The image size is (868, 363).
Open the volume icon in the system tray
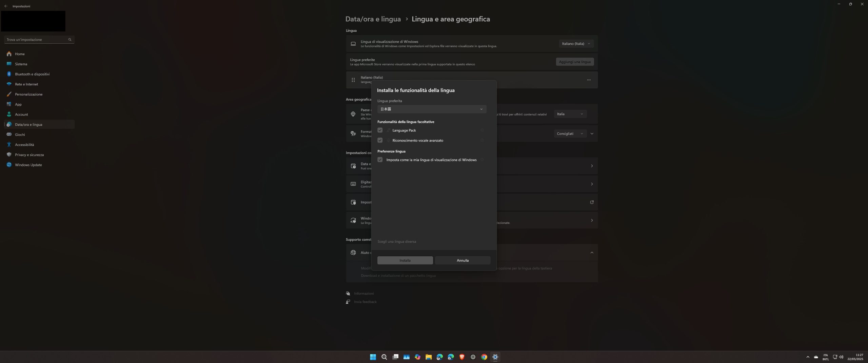click(841, 357)
